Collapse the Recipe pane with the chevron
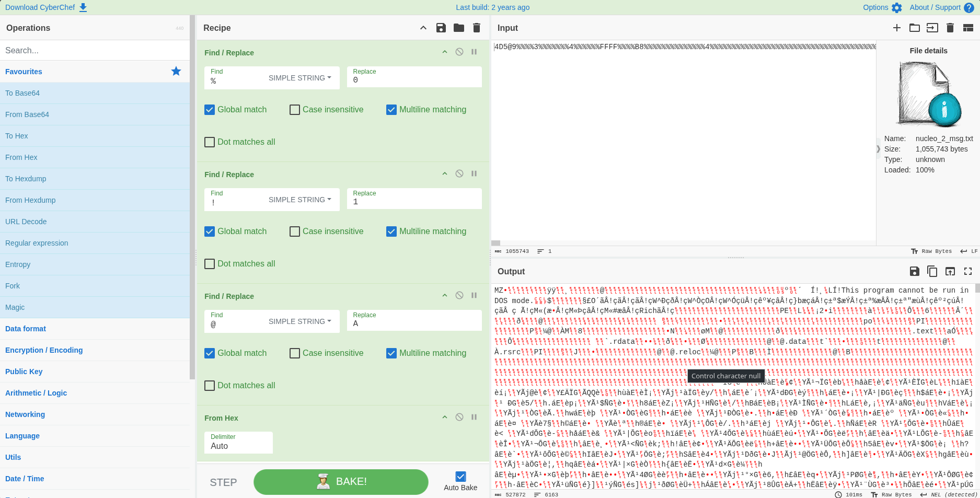This screenshot has height=498, width=980. pos(423,28)
